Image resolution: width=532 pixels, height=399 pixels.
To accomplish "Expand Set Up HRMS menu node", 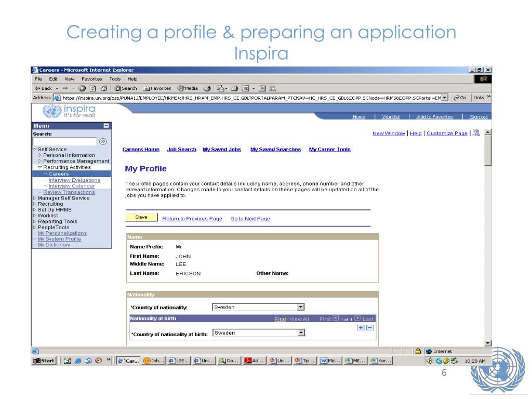I will (35, 210).
